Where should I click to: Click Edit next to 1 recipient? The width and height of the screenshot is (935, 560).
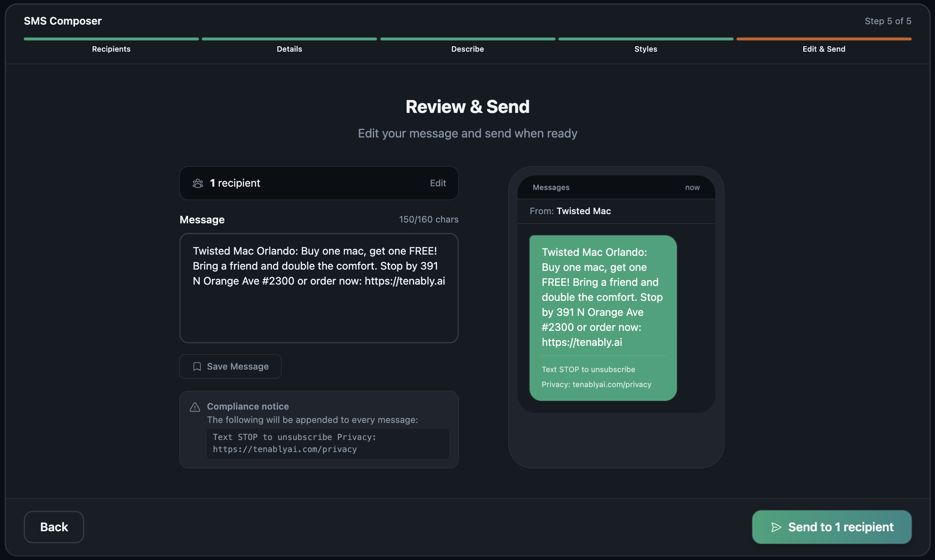click(438, 183)
